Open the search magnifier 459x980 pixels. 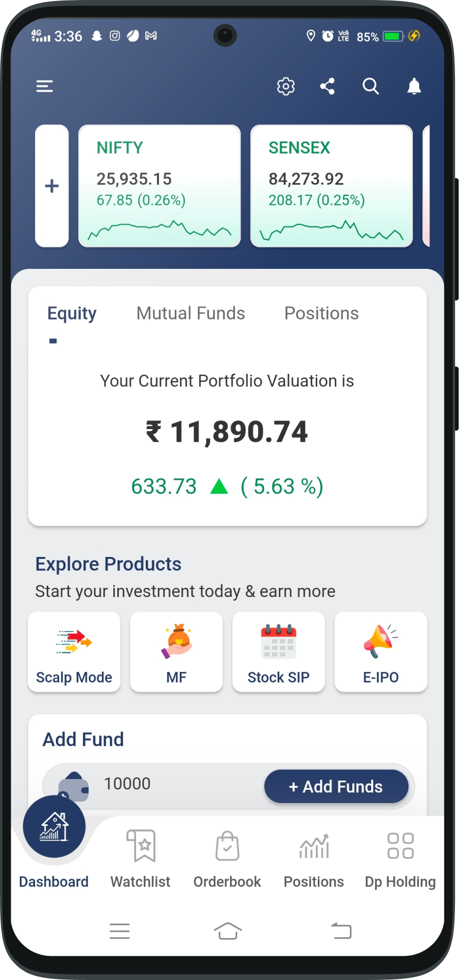tap(371, 87)
